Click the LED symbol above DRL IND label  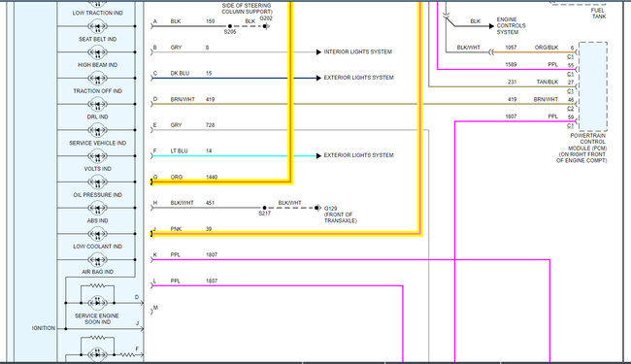click(x=97, y=104)
